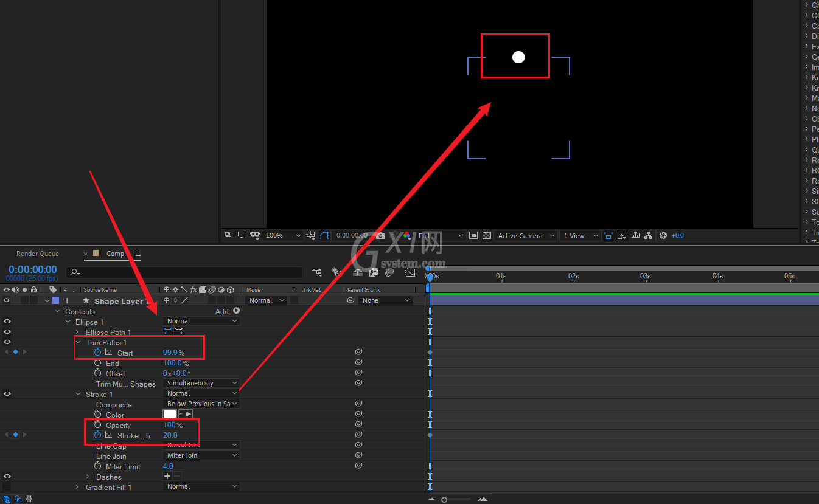Open the composition flowchart icon in viewer
Viewport: 819px width, 504px height.
coord(649,235)
